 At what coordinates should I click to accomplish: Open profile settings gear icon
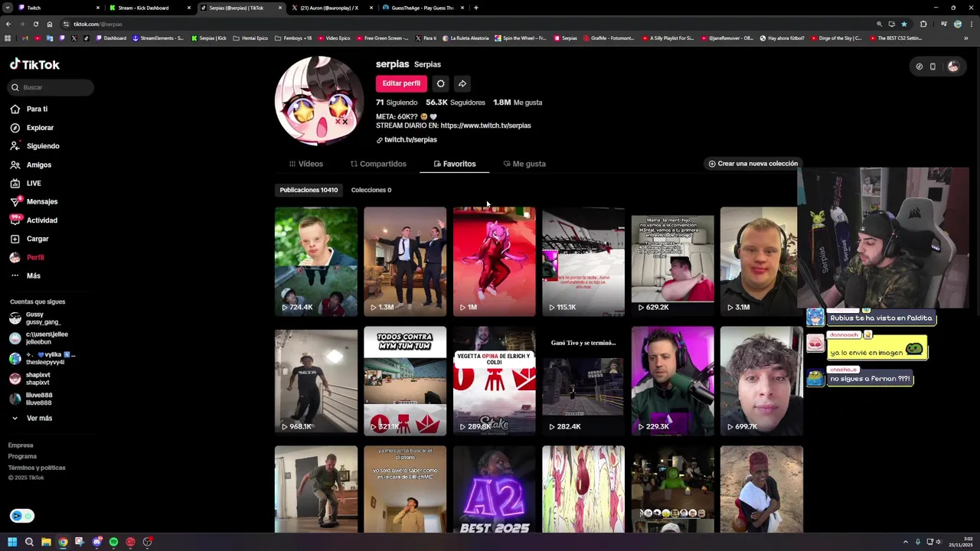440,83
